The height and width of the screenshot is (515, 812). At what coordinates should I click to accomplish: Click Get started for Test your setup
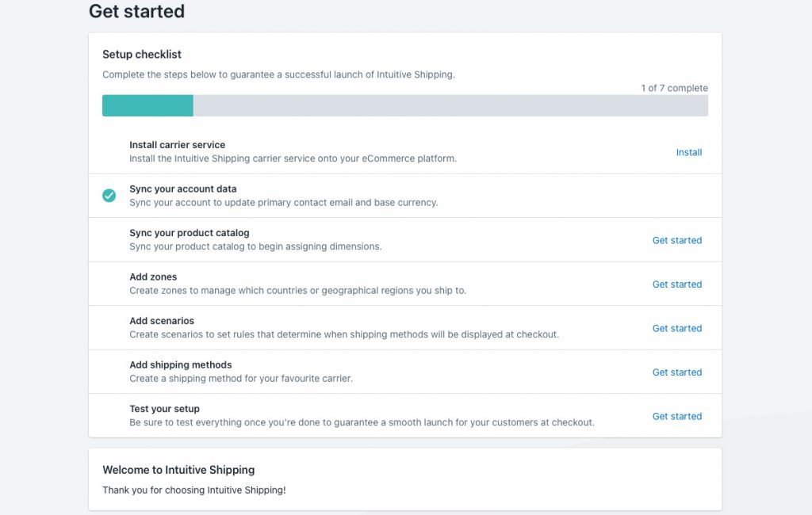click(677, 416)
